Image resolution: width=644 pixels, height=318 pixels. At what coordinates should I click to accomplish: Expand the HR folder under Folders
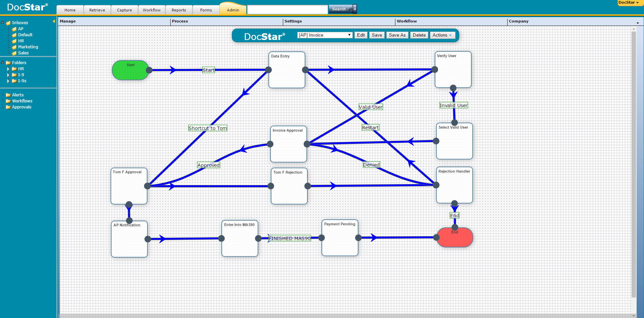8,69
